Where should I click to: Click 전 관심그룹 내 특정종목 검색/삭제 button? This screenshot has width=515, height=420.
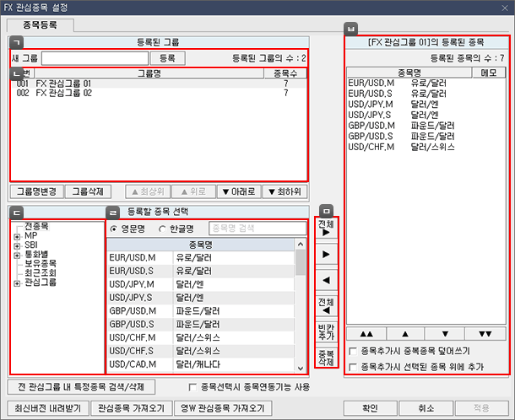(x=81, y=387)
